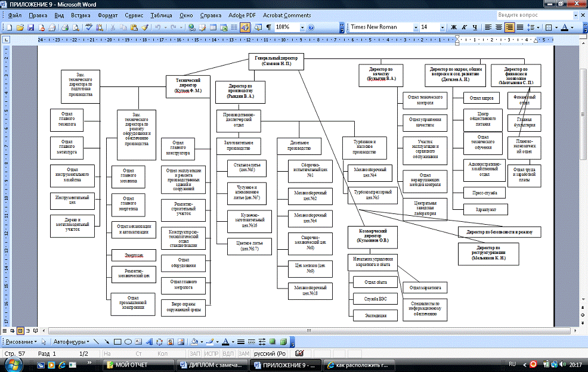This screenshot has height=372, width=588.
Task: Open the Рисование drawing menu
Action: (x=21, y=342)
